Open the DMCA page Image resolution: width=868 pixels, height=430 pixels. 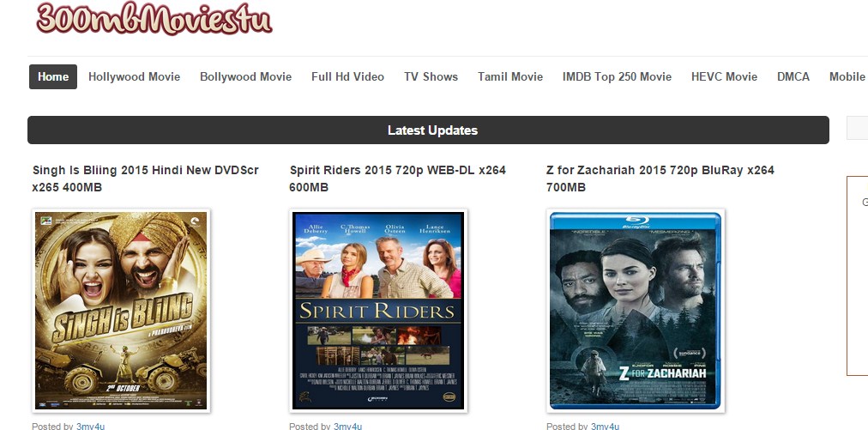(x=793, y=76)
